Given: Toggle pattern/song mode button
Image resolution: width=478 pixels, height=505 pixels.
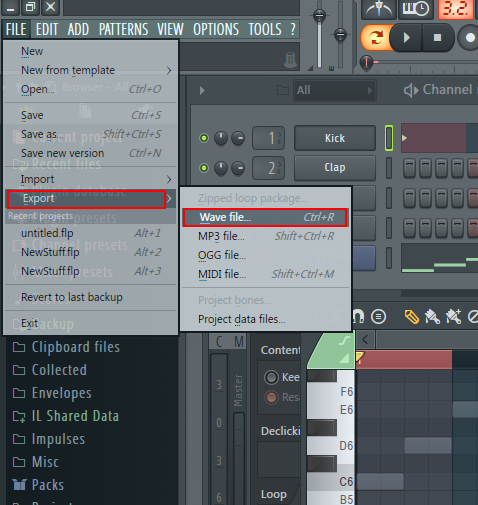Looking at the screenshot, I should tap(376, 38).
